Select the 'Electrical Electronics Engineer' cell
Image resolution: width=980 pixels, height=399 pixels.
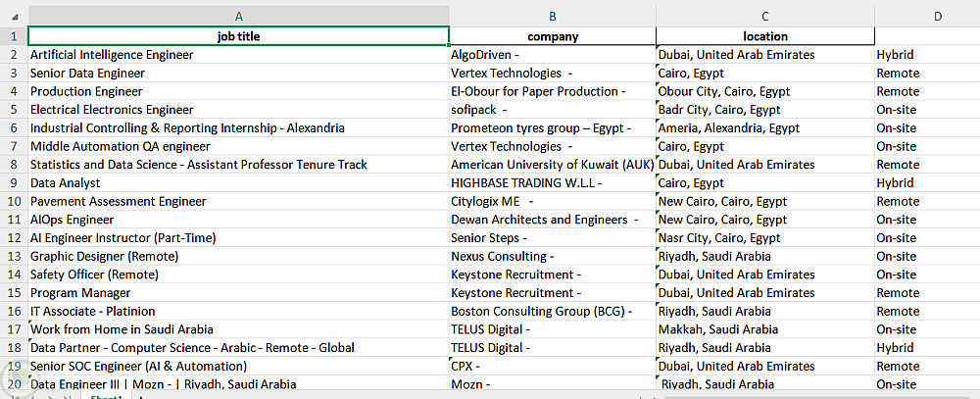239,110
